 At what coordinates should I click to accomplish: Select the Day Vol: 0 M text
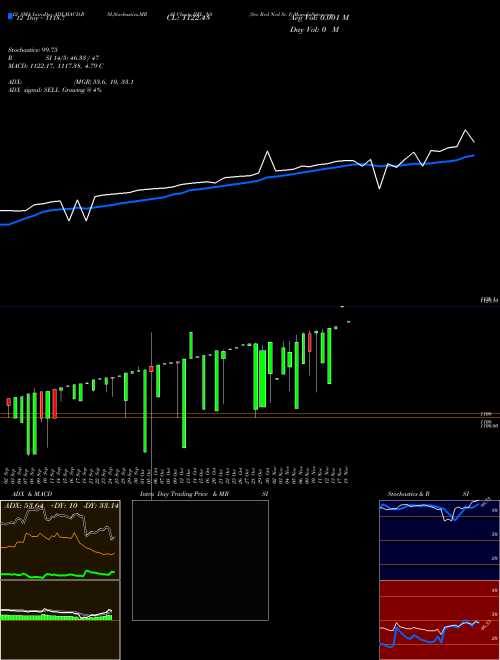pos(314,30)
